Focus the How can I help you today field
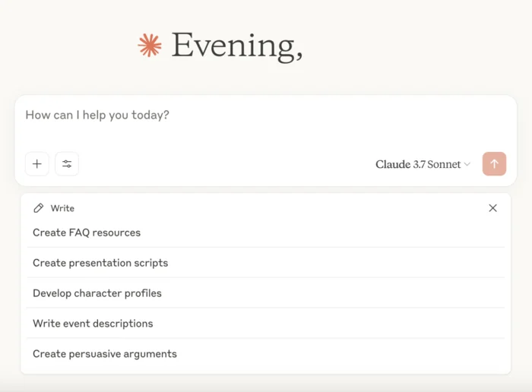 (266, 124)
